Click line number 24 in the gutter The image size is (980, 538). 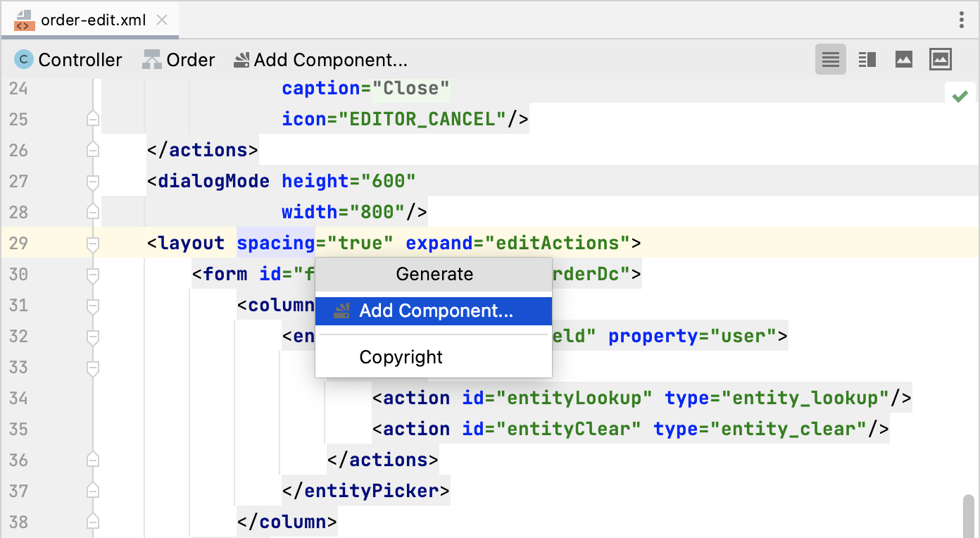18,88
